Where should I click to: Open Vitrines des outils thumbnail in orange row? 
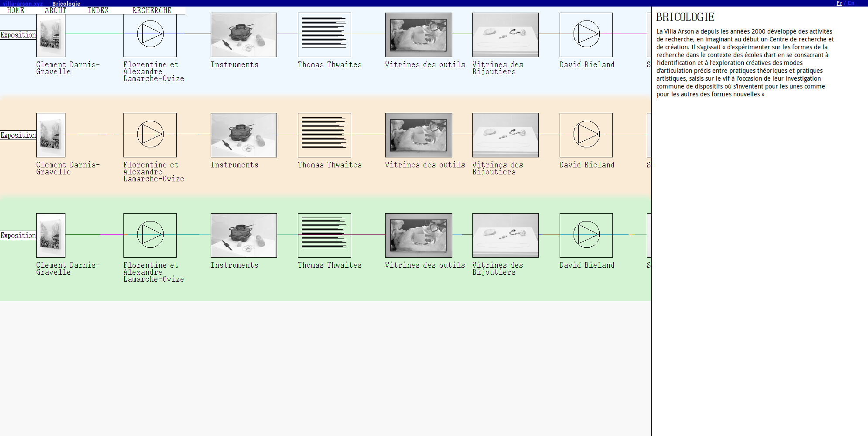tap(419, 135)
